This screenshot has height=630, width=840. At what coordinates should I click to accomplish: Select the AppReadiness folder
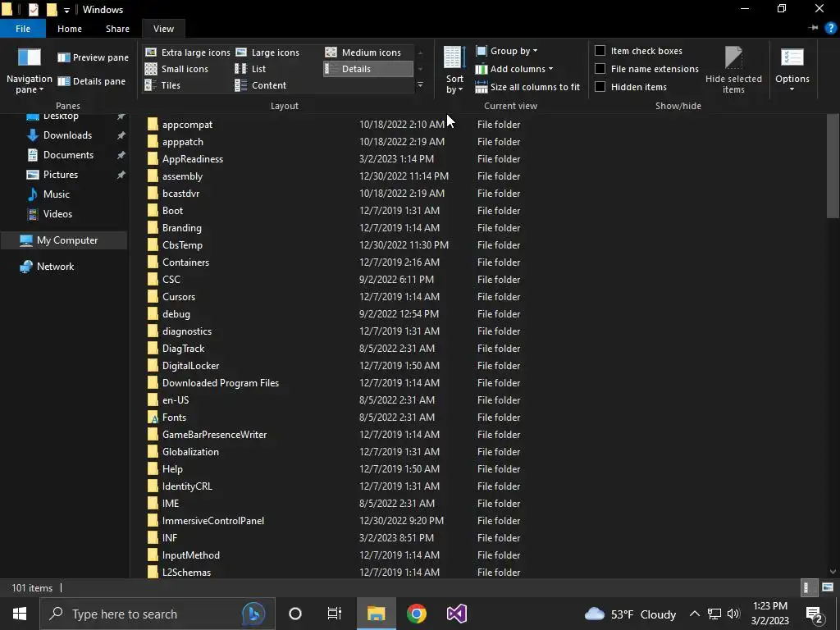point(192,159)
